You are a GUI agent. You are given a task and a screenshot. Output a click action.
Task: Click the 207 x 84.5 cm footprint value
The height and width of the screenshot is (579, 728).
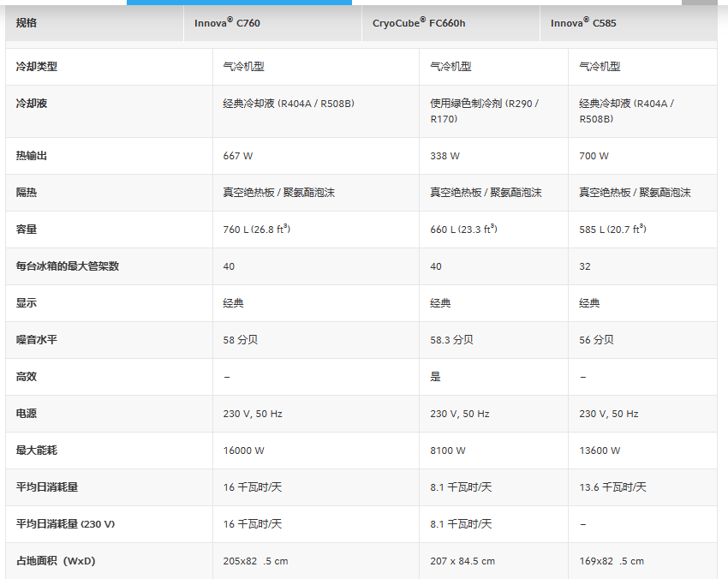click(x=462, y=561)
